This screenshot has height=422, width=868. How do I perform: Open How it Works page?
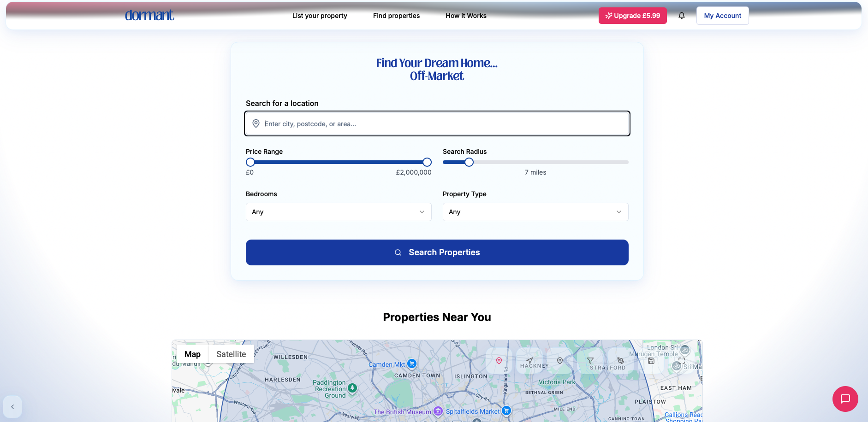[466, 16]
